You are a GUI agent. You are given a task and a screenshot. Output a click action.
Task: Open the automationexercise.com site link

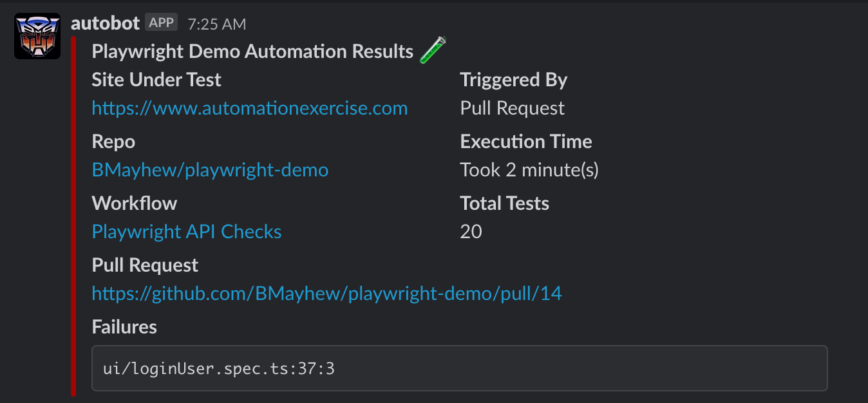click(x=250, y=108)
